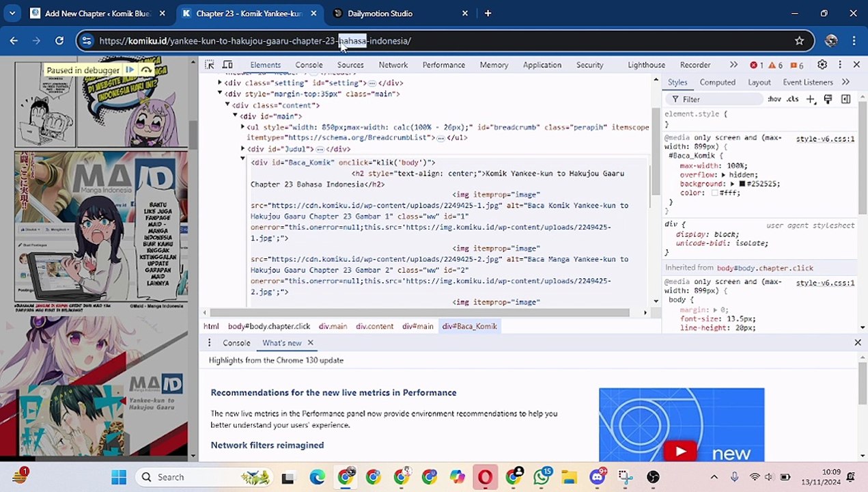
Task: Click the #252525 background color swatch
Action: coord(742,184)
